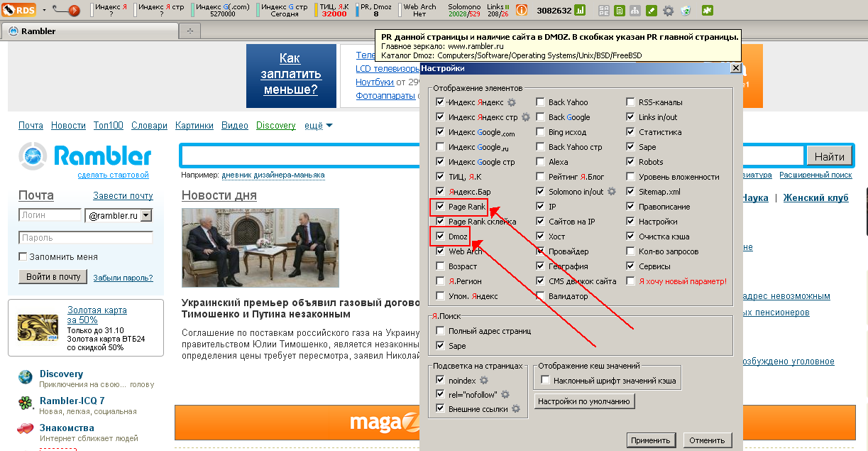Open the green document Robots icon

click(620, 11)
